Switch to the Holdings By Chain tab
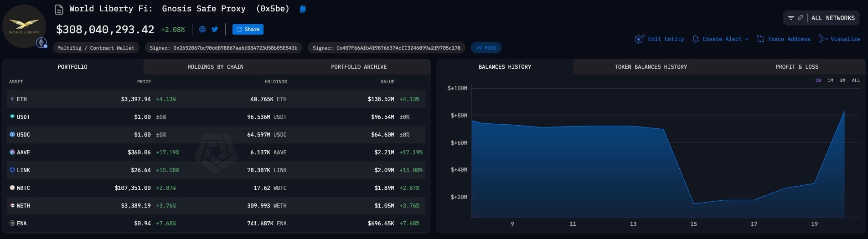The image size is (868, 239). (215, 66)
